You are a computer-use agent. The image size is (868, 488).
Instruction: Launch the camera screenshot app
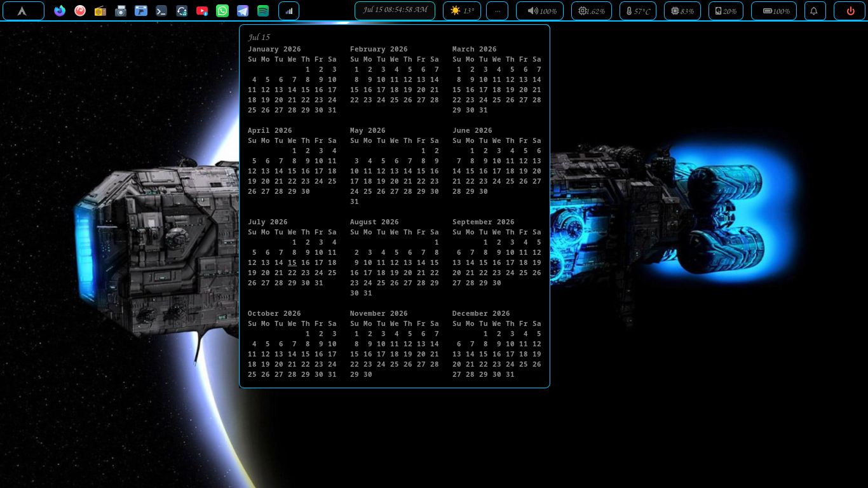coord(121,11)
